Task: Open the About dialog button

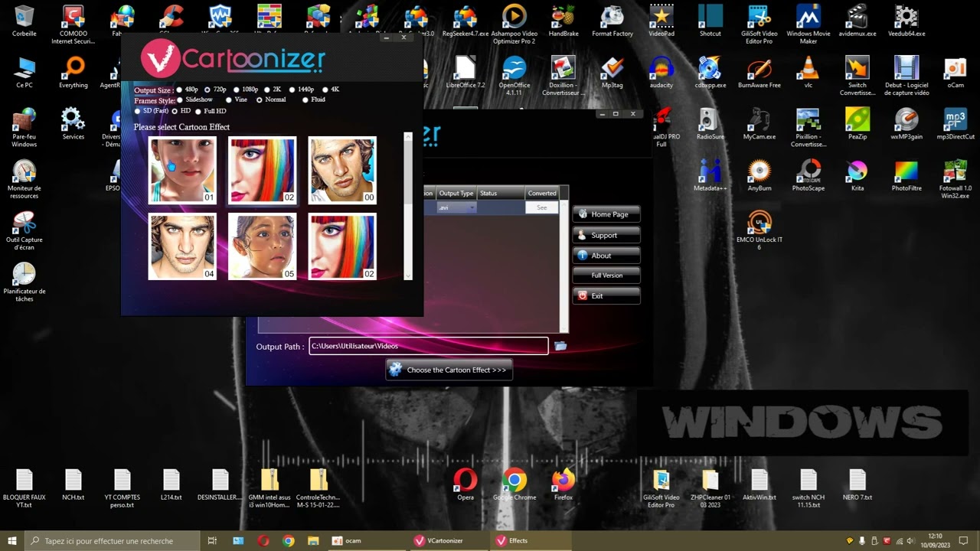Action: [606, 256]
